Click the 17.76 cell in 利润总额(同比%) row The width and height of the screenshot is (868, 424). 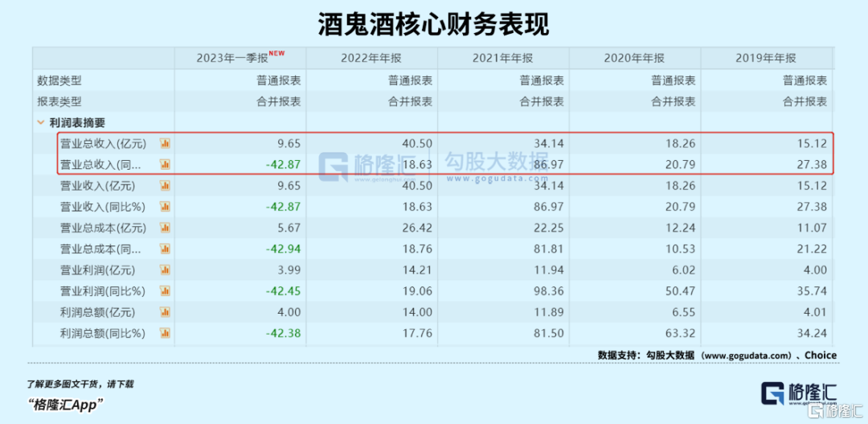(418, 333)
